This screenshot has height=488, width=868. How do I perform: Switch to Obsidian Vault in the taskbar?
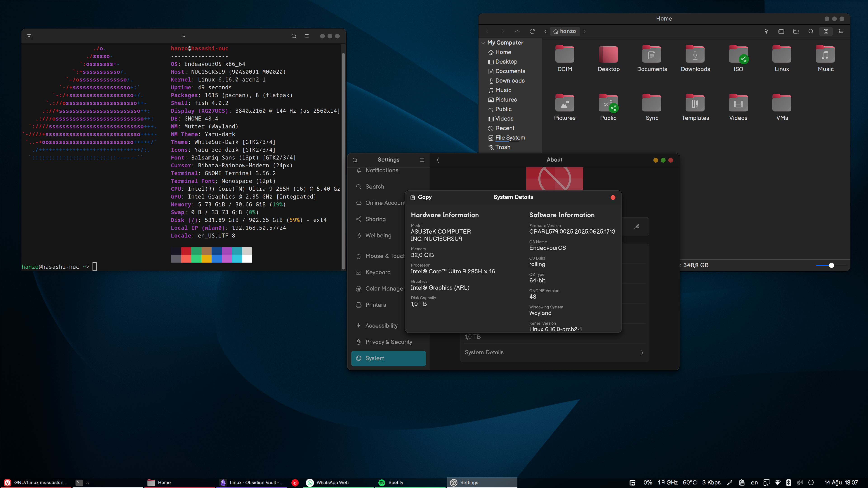[x=252, y=482]
